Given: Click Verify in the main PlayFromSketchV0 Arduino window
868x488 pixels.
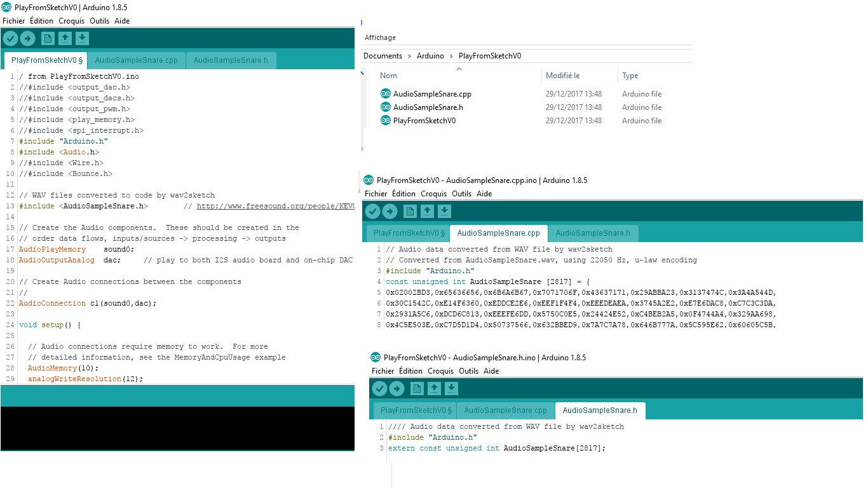Looking at the screenshot, I should tap(10, 39).
